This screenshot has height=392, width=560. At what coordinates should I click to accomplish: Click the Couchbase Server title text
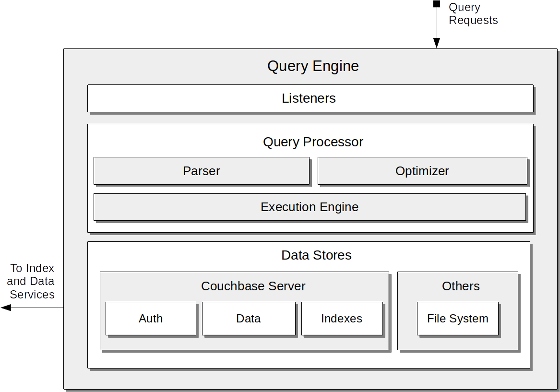[x=253, y=286]
